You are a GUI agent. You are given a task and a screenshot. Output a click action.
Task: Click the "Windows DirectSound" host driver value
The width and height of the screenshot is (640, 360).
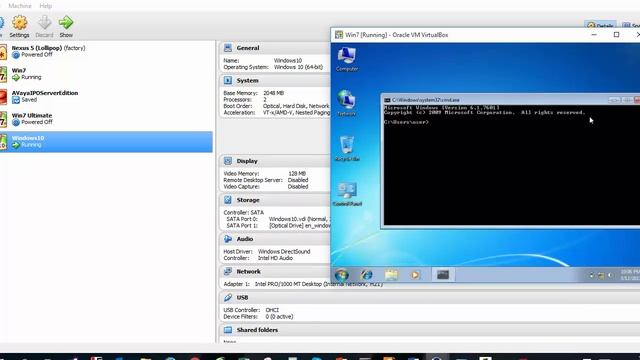pos(284,251)
